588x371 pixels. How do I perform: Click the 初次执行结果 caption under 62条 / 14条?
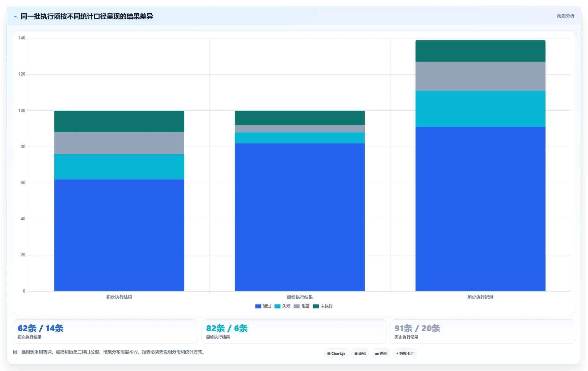tap(29, 337)
